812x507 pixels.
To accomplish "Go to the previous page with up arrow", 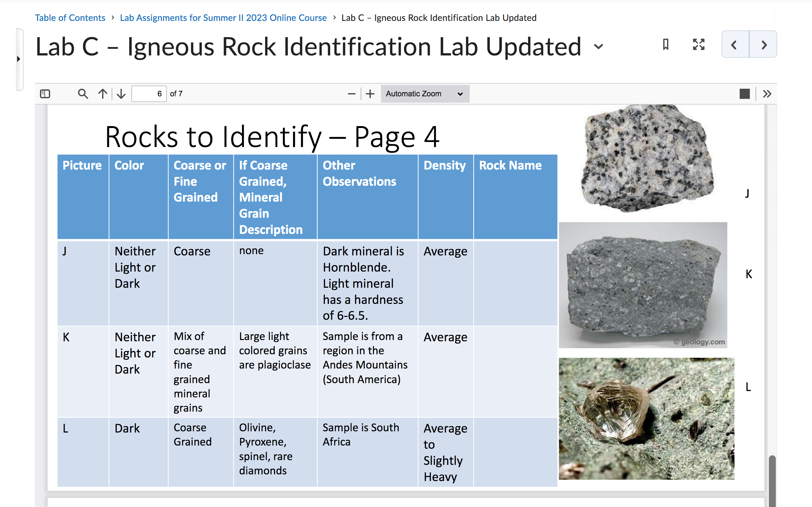I will pos(102,94).
